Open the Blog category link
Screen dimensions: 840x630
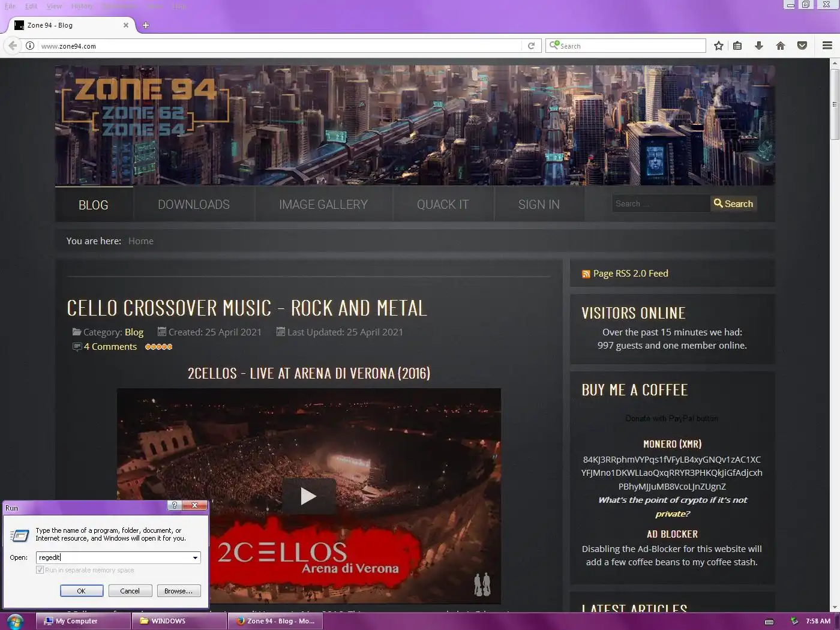click(134, 332)
